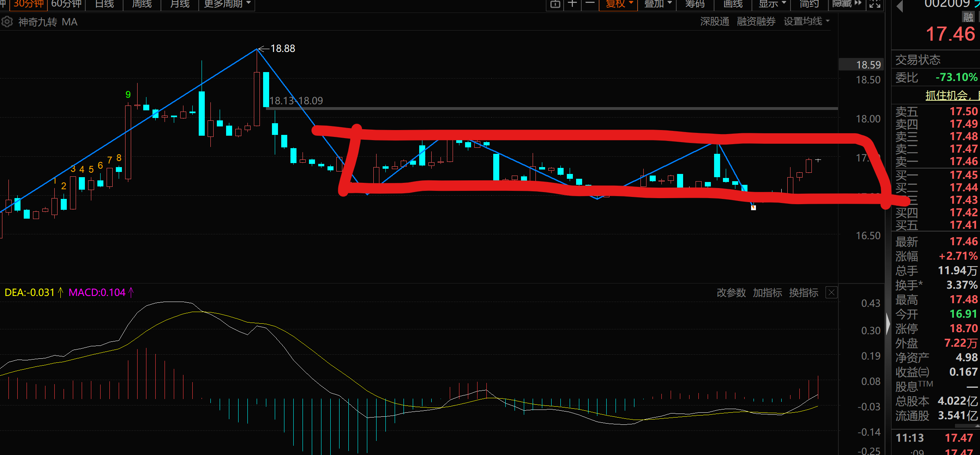Viewport: 980px width, 455px height.
Task: Click the chart settings gear icon
Action: (x=7, y=22)
